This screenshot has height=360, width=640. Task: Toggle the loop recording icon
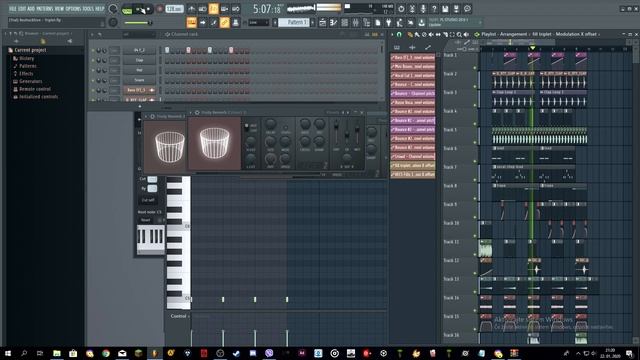236,9
